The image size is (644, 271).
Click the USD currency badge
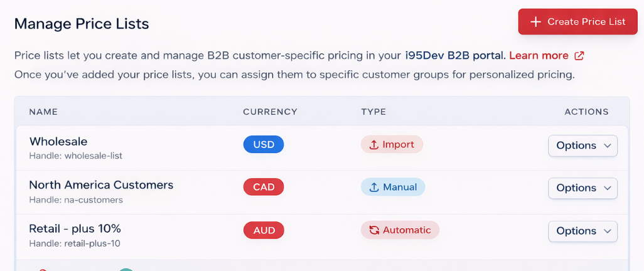264,145
